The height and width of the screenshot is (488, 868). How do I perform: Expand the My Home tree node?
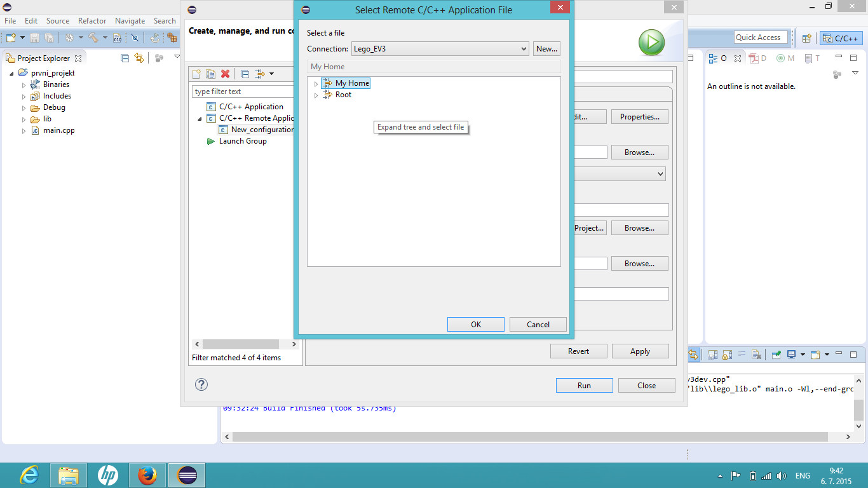[x=316, y=84]
